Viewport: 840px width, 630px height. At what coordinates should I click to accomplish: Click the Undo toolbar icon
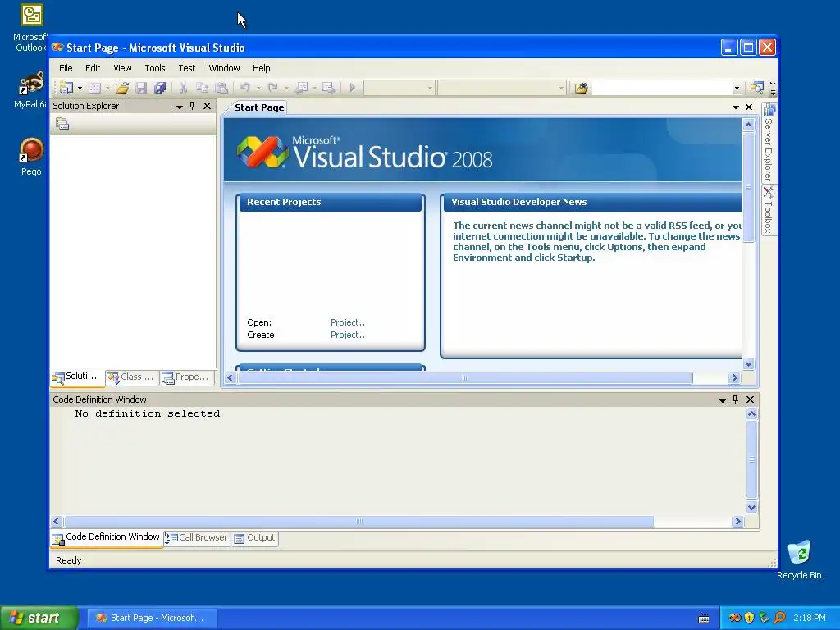(244, 87)
